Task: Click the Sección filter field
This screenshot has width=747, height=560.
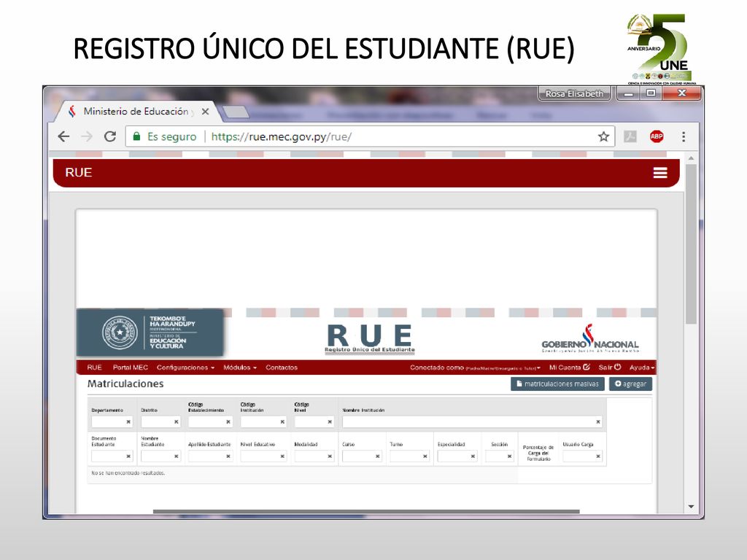Action: 499,456
